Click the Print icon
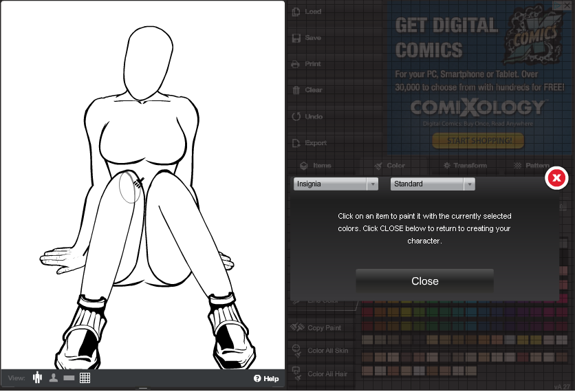Viewport: 575px width, 392px height. click(x=295, y=64)
